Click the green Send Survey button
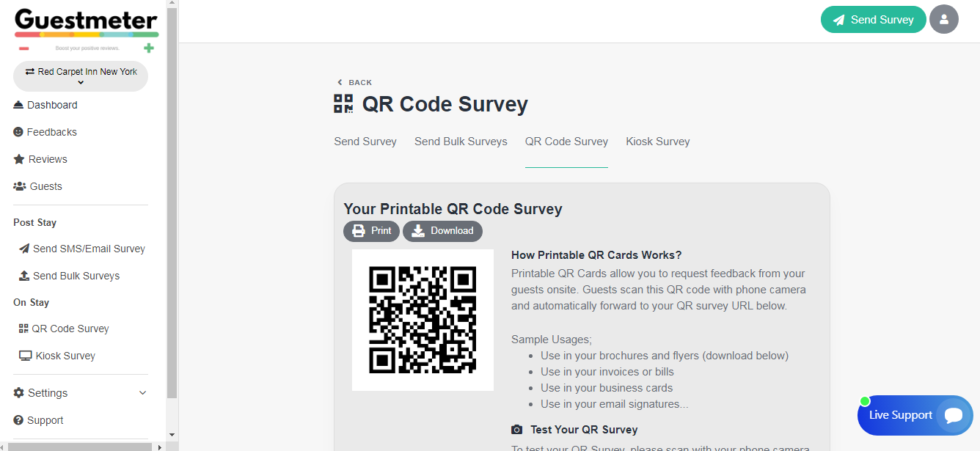The width and height of the screenshot is (980, 451). (872, 20)
